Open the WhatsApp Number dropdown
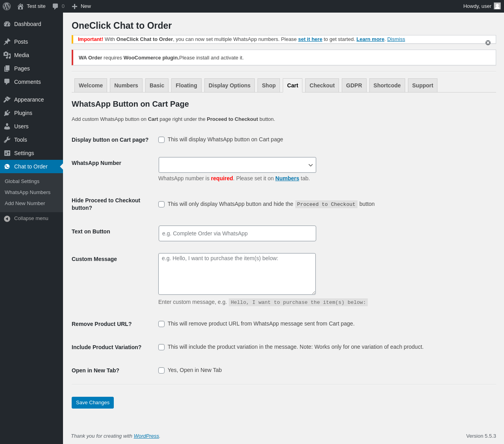The image size is (504, 444). [237, 165]
